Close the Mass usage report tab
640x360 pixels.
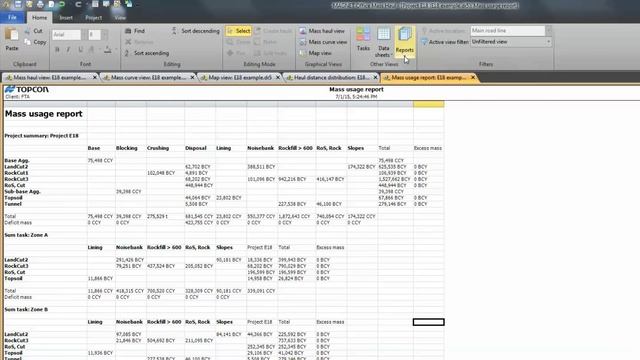[473, 77]
